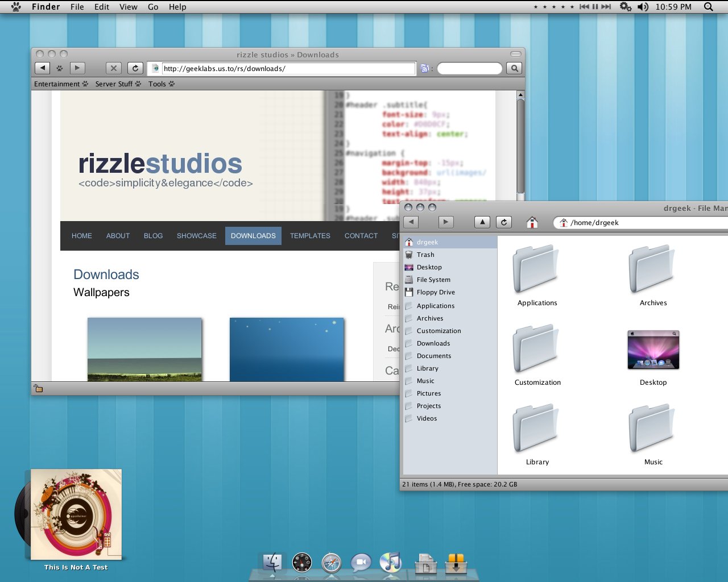The width and height of the screenshot is (728, 582).
Task: Click the browser search input field
Action: pyautogui.click(x=470, y=68)
